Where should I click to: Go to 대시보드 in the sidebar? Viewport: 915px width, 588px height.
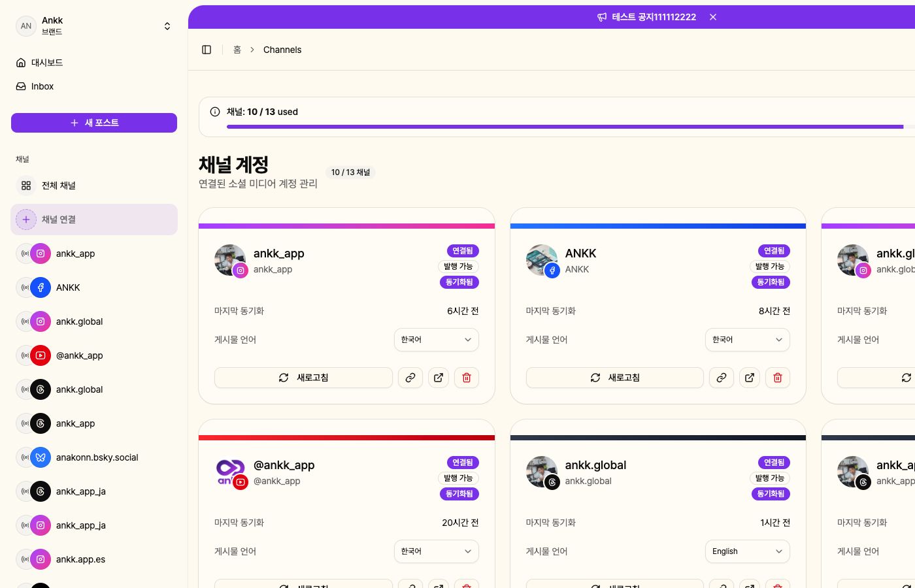(x=94, y=63)
